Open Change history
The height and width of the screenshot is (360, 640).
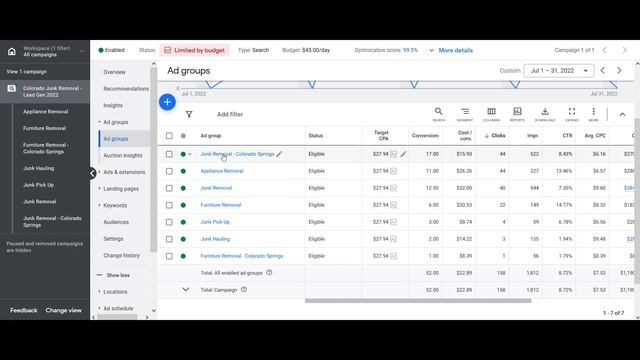[121, 256]
